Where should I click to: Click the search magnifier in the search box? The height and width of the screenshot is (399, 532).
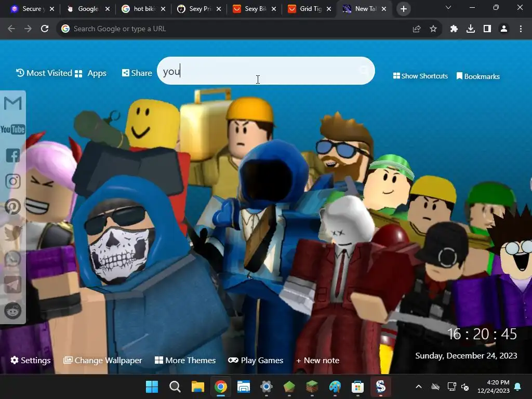click(364, 71)
